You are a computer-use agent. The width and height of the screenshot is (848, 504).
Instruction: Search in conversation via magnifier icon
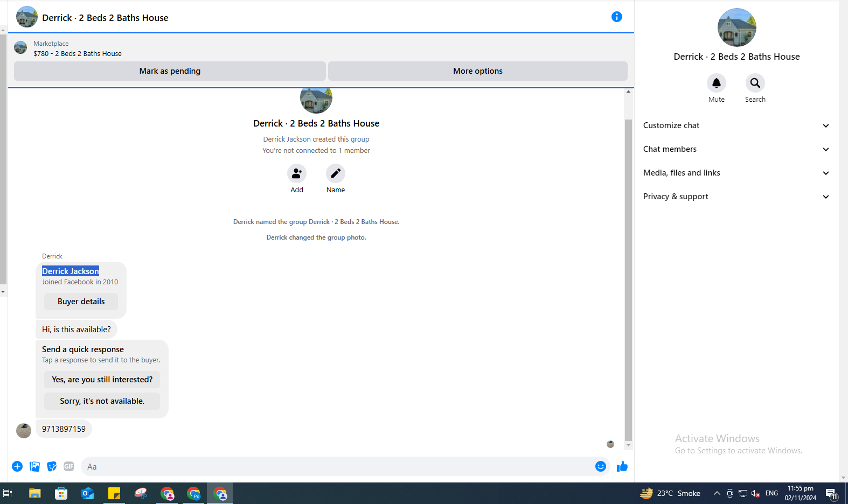(755, 83)
